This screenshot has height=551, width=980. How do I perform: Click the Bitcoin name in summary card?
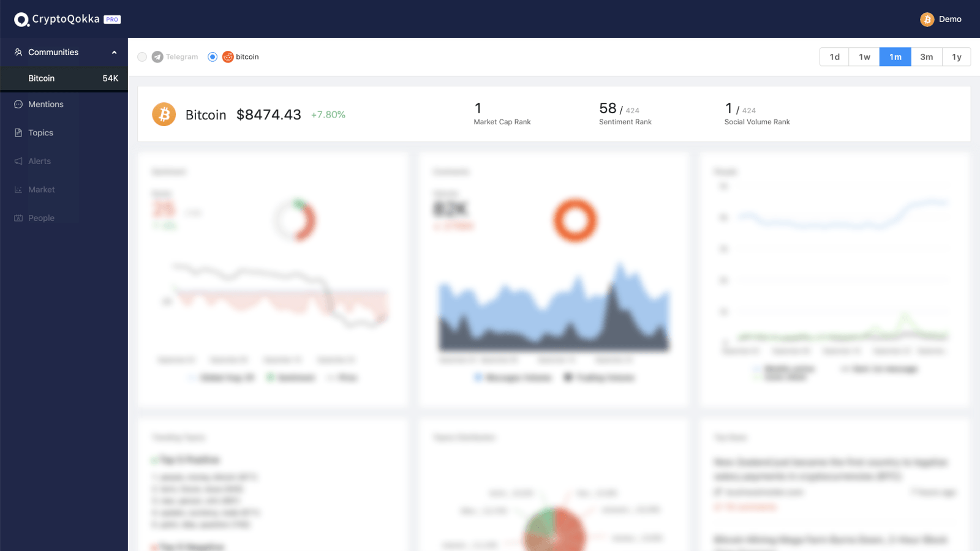coord(206,115)
